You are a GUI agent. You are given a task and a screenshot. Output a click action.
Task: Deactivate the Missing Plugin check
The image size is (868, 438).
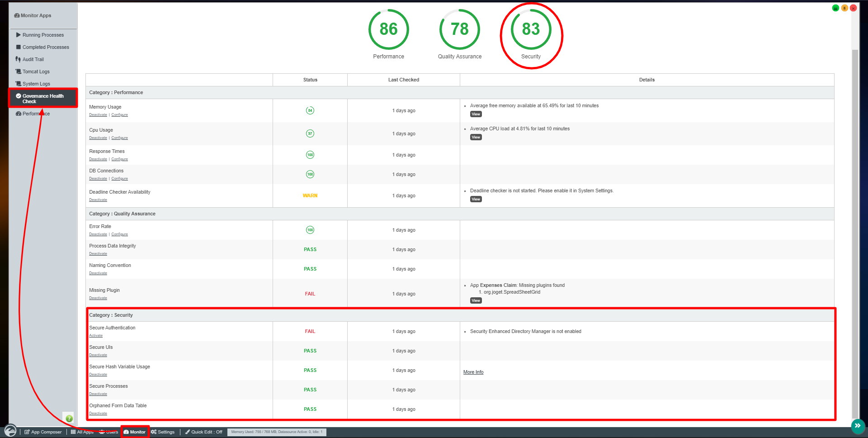98,298
